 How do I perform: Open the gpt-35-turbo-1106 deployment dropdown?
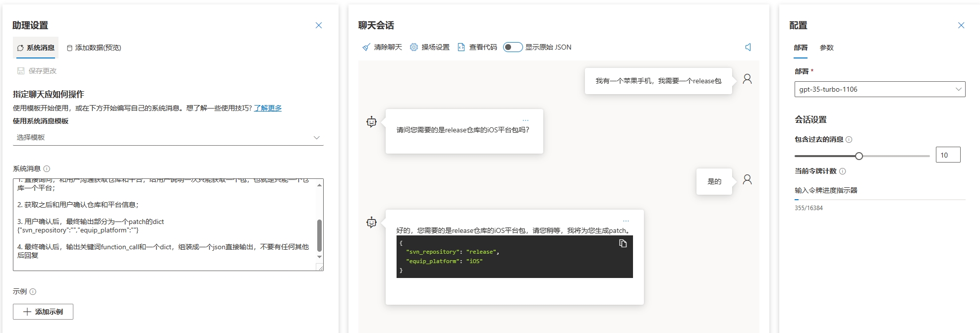[x=879, y=89]
